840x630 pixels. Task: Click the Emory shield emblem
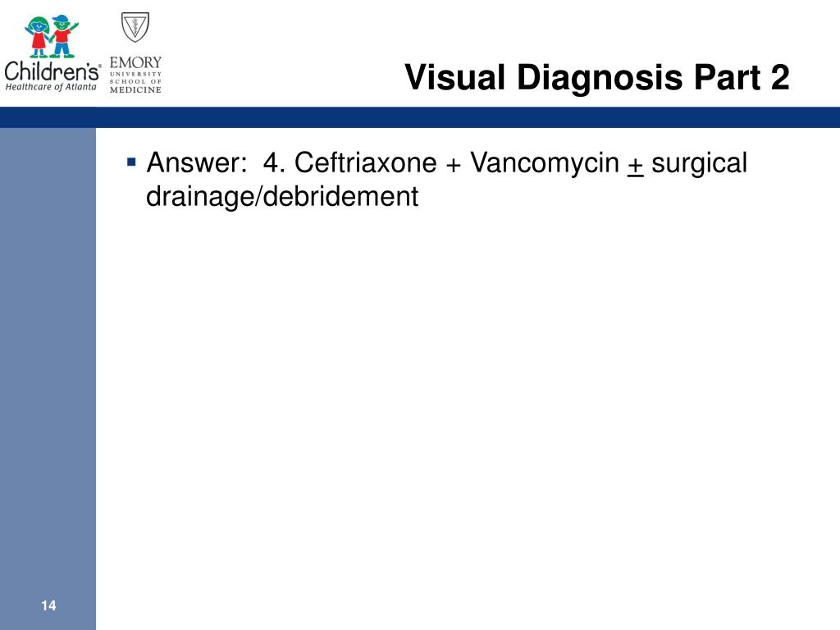coord(135,27)
